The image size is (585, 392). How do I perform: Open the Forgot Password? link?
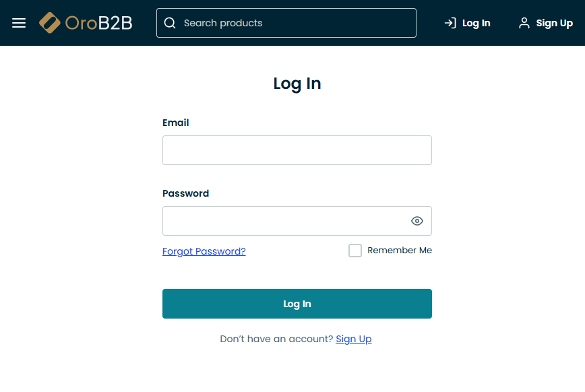pyautogui.click(x=204, y=251)
